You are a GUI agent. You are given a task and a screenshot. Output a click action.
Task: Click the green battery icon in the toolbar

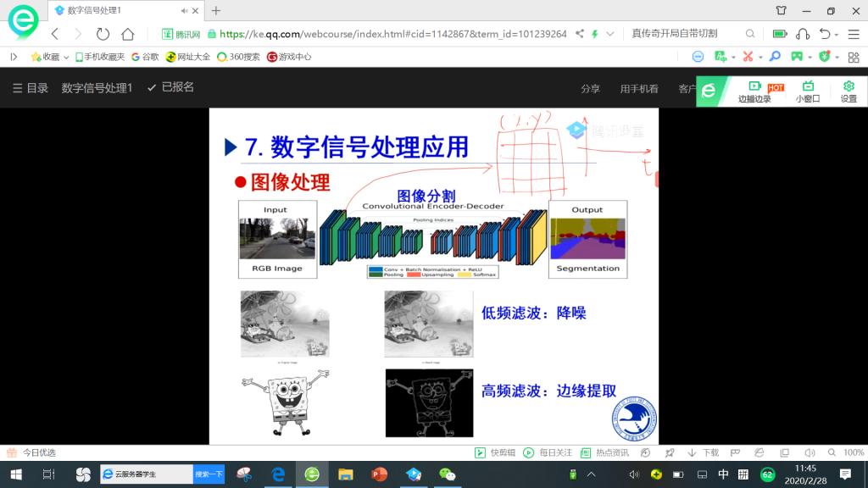[780, 34]
